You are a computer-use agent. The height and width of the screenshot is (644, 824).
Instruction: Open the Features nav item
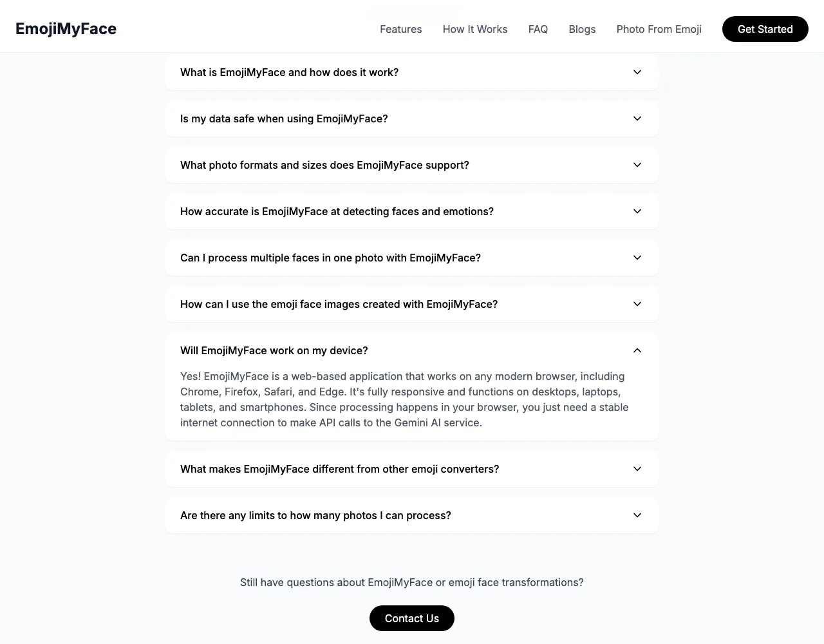[x=401, y=29]
